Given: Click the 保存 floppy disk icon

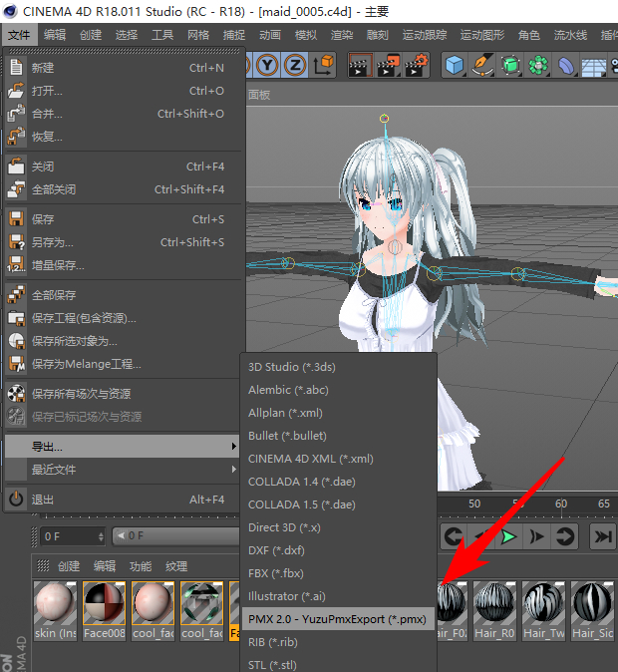Looking at the screenshot, I should tap(16, 219).
